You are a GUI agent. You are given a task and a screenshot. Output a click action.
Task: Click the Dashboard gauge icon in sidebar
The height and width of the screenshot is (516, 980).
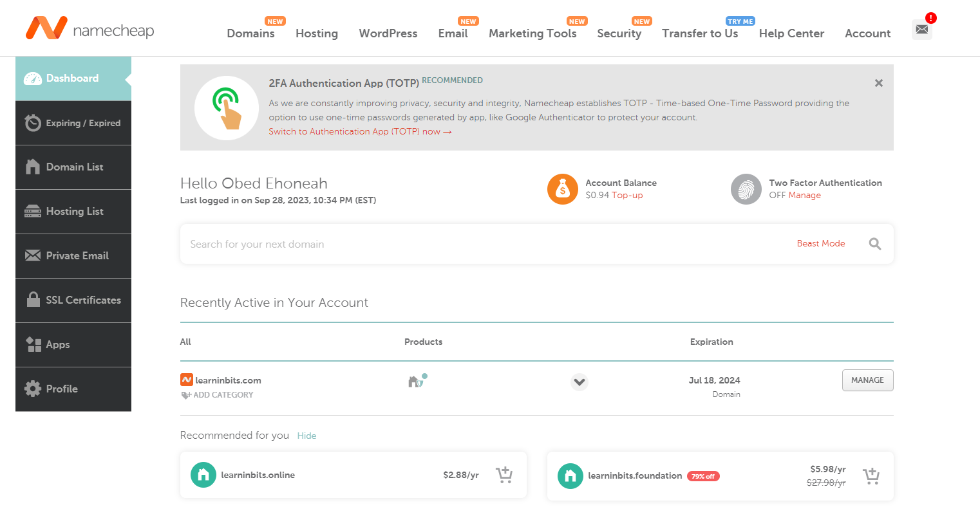tap(33, 78)
